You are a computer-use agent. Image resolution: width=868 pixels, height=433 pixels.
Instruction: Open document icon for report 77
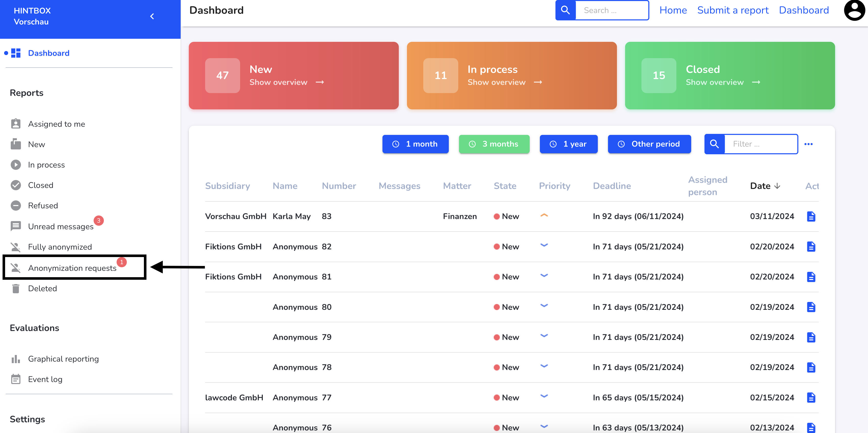click(811, 397)
